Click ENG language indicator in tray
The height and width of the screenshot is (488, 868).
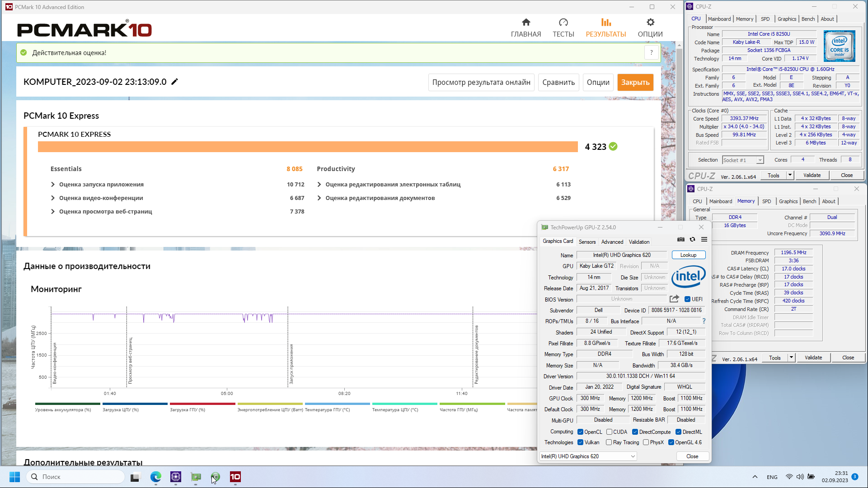pyautogui.click(x=772, y=477)
